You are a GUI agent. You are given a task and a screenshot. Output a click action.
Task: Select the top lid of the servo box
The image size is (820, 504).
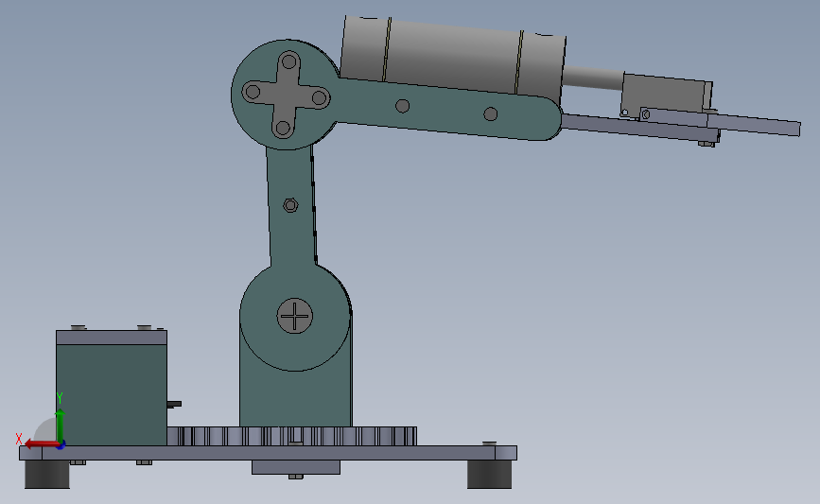point(112,337)
